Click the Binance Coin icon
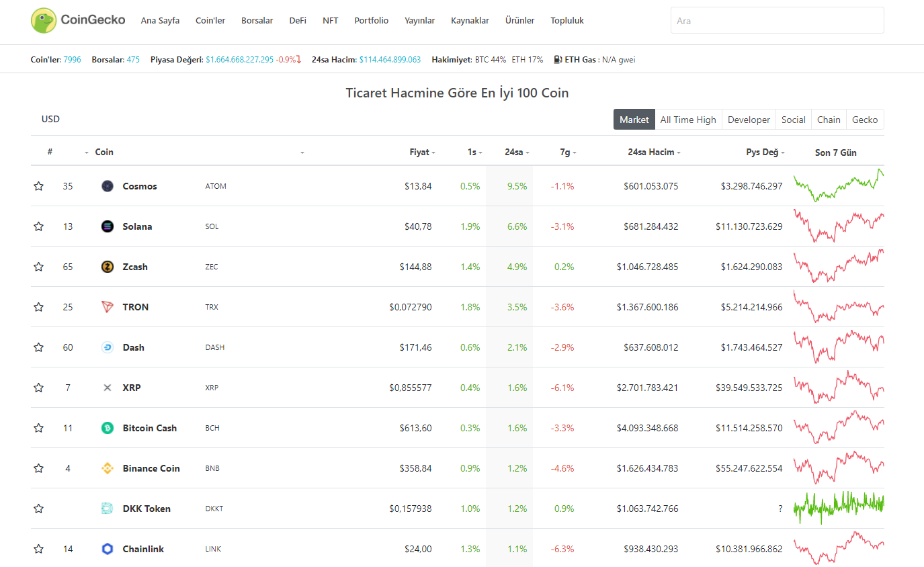This screenshot has height=567, width=924. (108, 468)
